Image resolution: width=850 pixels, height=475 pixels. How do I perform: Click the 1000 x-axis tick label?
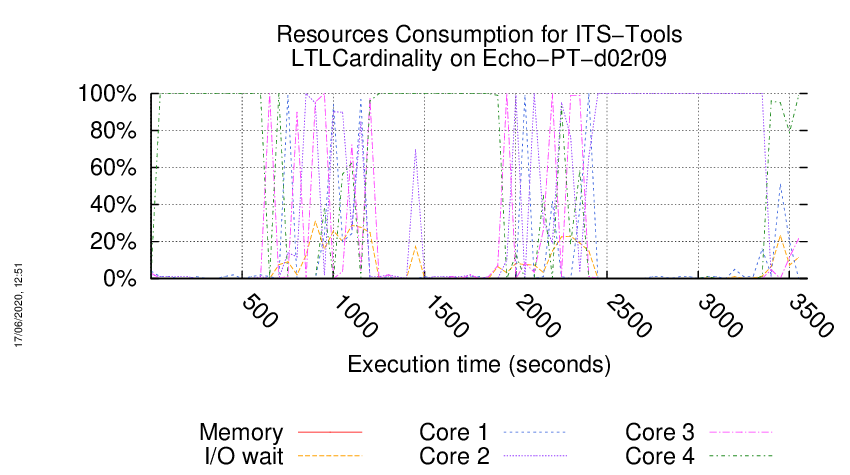point(356,316)
